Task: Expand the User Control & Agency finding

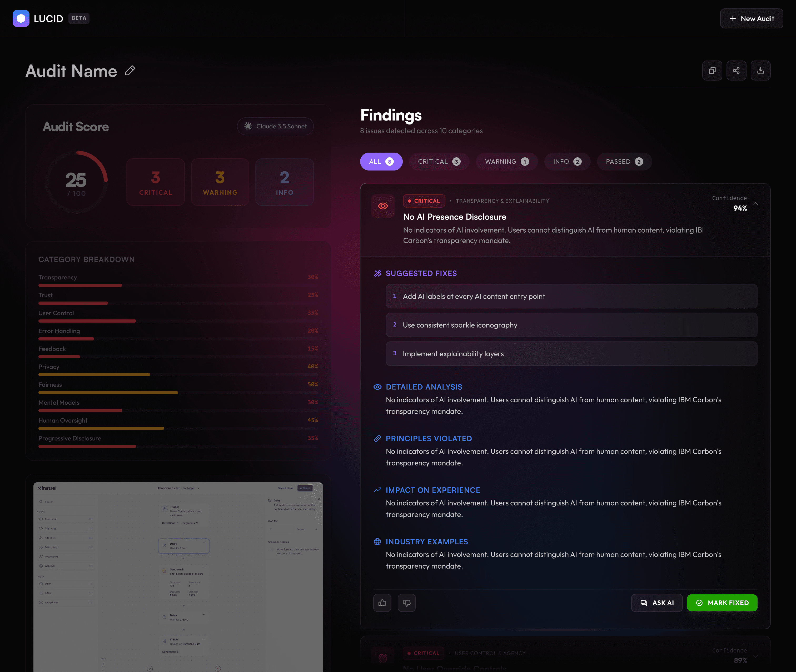Action: (x=755, y=656)
